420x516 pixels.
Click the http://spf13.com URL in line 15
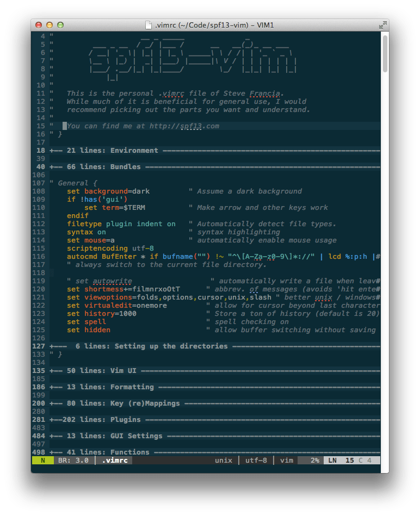click(x=184, y=126)
